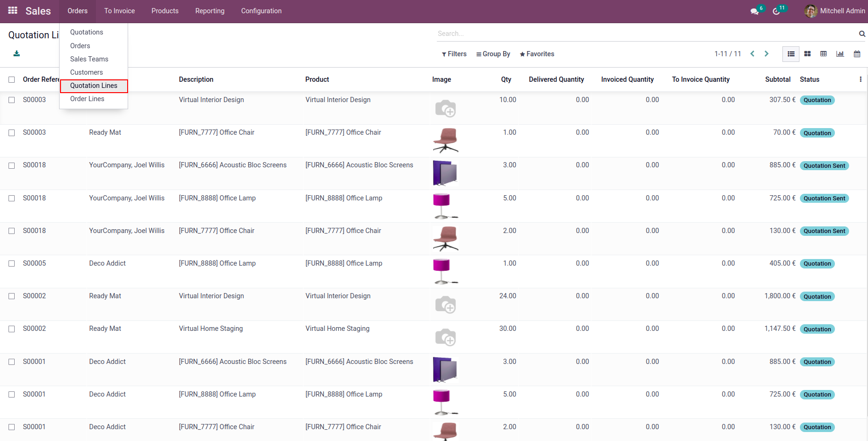Click the search magnifier icon
868x441 pixels.
[x=862, y=34]
